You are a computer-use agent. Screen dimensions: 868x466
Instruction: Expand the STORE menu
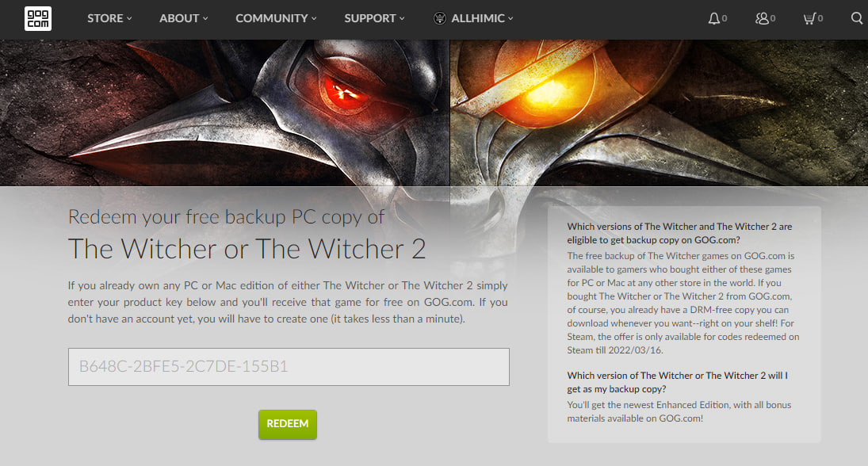pyautogui.click(x=109, y=18)
